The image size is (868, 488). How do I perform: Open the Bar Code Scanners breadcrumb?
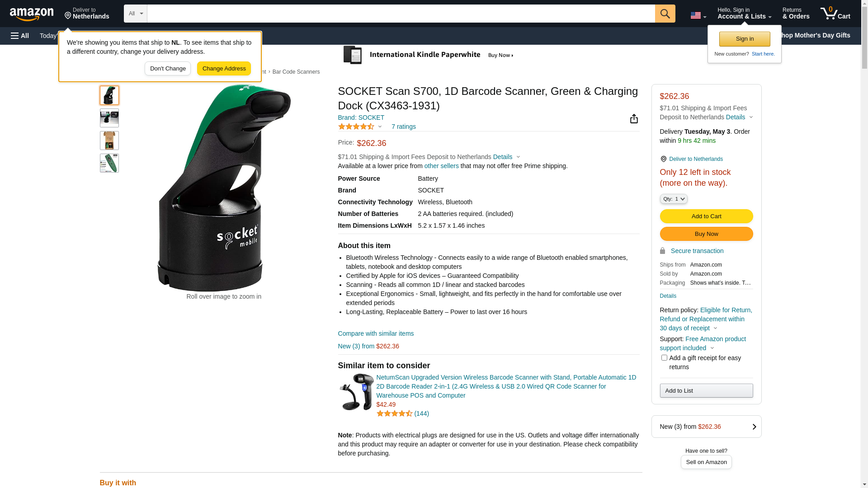(x=296, y=72)
